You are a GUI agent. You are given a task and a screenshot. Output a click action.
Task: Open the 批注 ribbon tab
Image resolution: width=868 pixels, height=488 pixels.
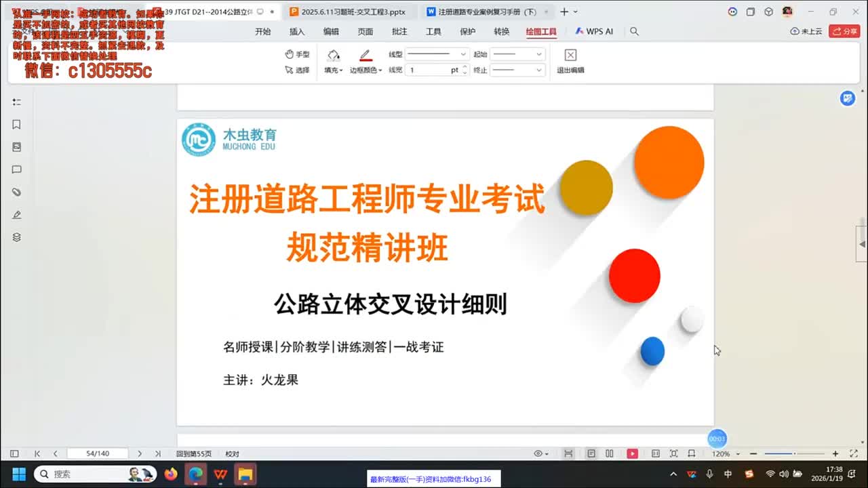tap(399, 31)
